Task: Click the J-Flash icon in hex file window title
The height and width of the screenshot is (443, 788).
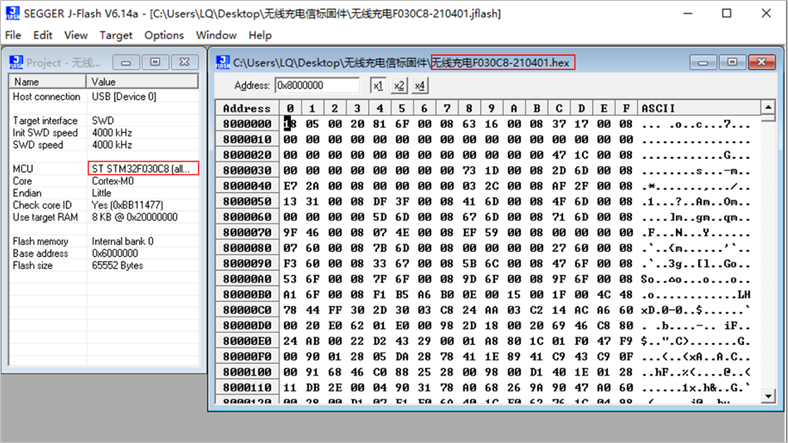Action: point(223,62)
